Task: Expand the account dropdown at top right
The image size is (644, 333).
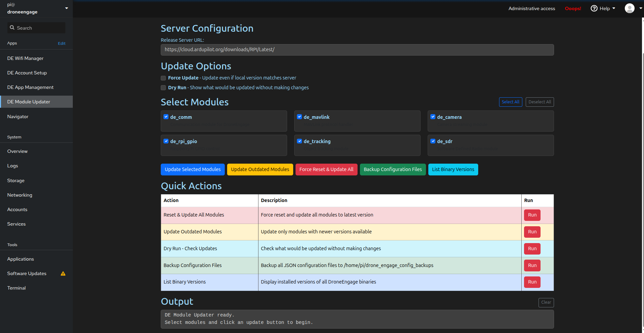Action: [x=640, y=8]
